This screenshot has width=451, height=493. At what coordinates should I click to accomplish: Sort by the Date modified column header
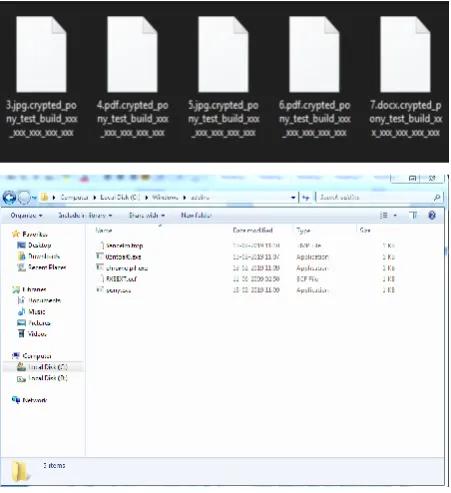pos(253,230)
